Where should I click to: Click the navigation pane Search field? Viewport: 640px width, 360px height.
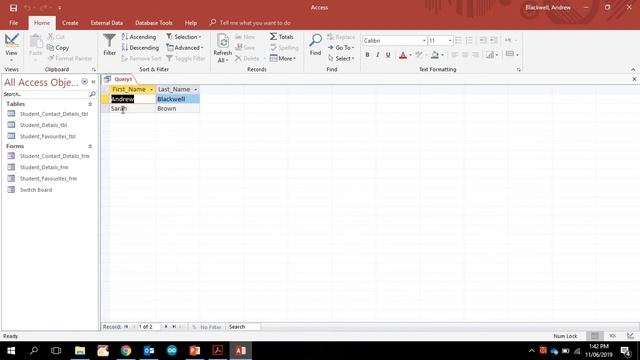45,94
